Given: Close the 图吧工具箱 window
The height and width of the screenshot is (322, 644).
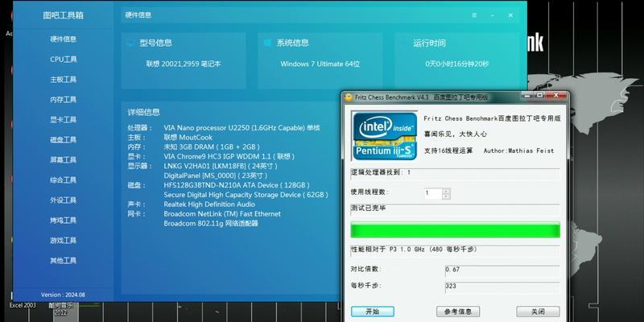Looking at the screenshot, I should tap(510, 15).
